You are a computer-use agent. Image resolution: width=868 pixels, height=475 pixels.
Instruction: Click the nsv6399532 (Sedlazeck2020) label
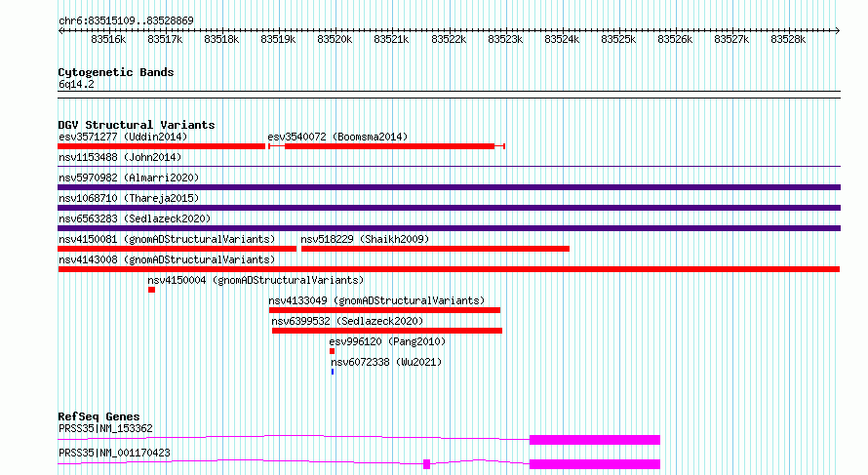point(347,321)
